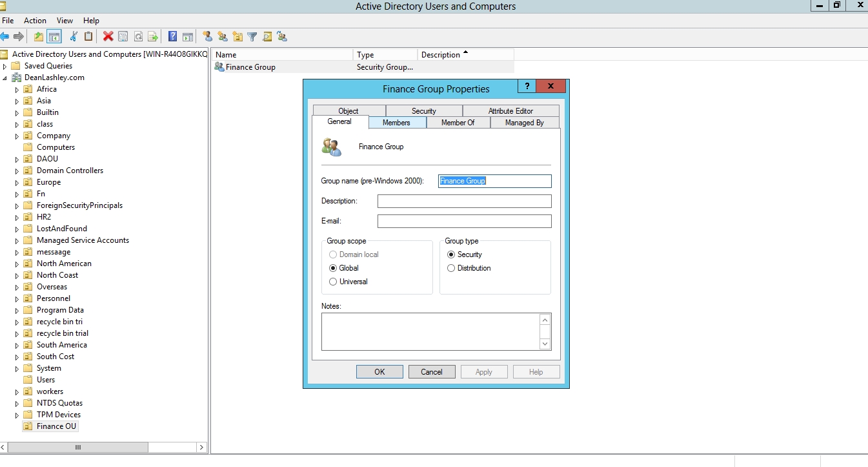The width and height of the screenshot is (868, 467).
Task: Click the create new organizational unit icon
Action: 237,37
